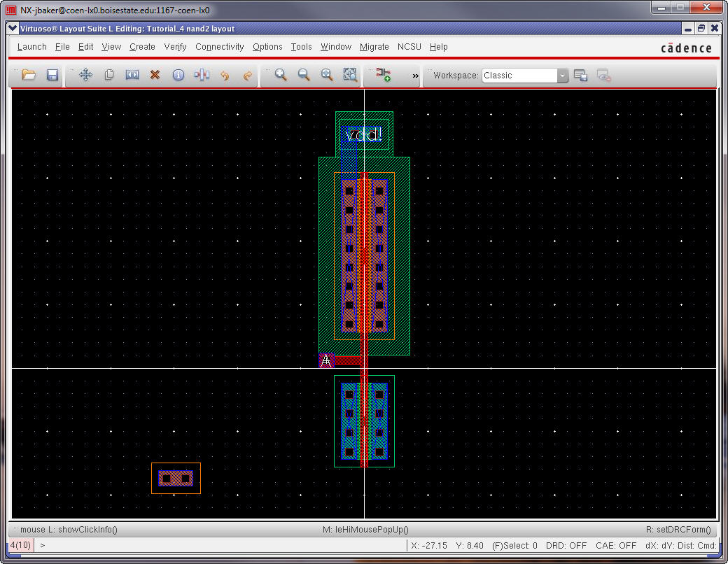The image size is (728, 564).
Task: Click the vdd label in layout
Action: [363, 134]
